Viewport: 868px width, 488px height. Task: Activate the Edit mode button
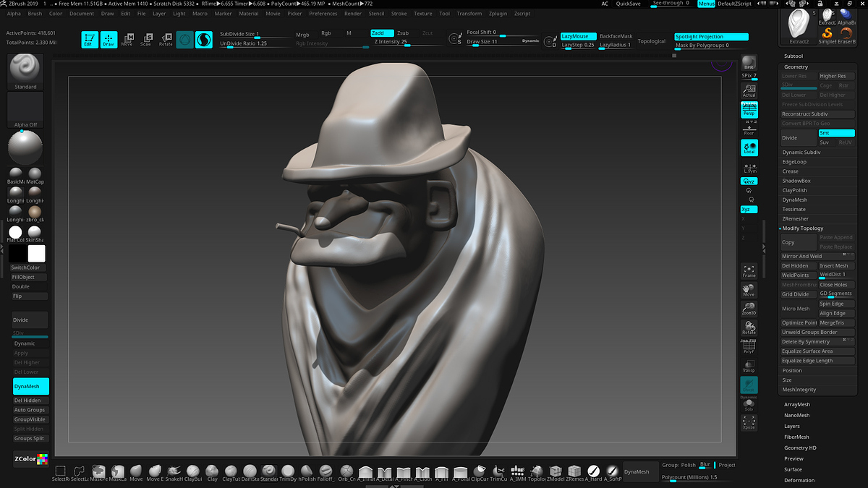[90, 40]
